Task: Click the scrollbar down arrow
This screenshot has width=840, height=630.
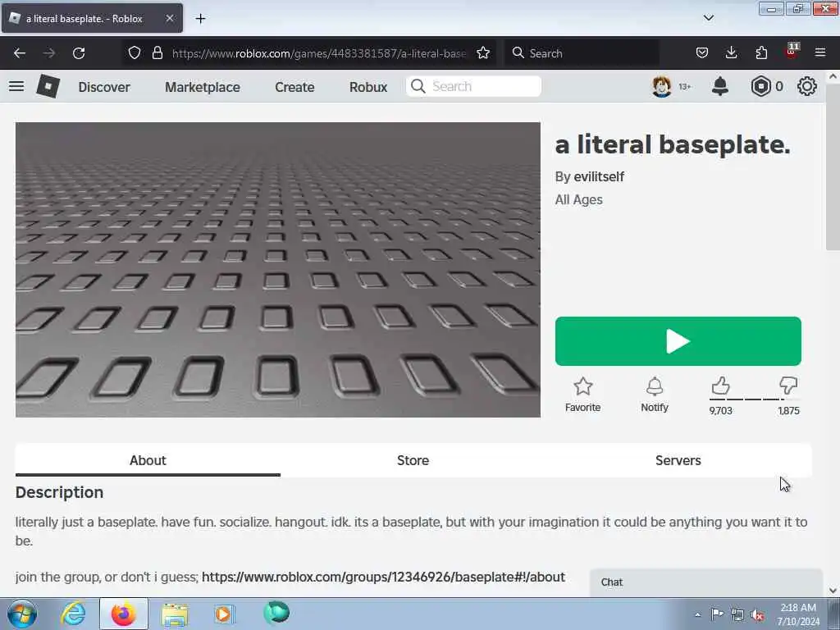Action: 833,591
